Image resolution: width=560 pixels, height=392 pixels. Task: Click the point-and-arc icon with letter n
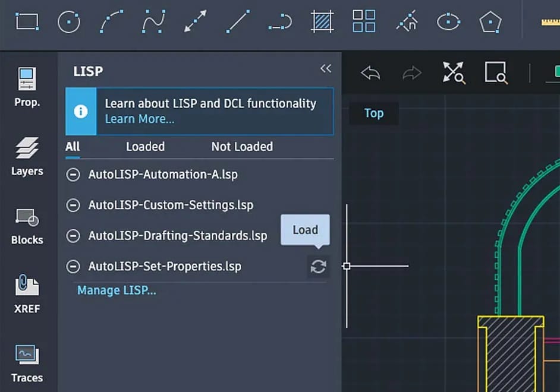[x=407, y=21]
